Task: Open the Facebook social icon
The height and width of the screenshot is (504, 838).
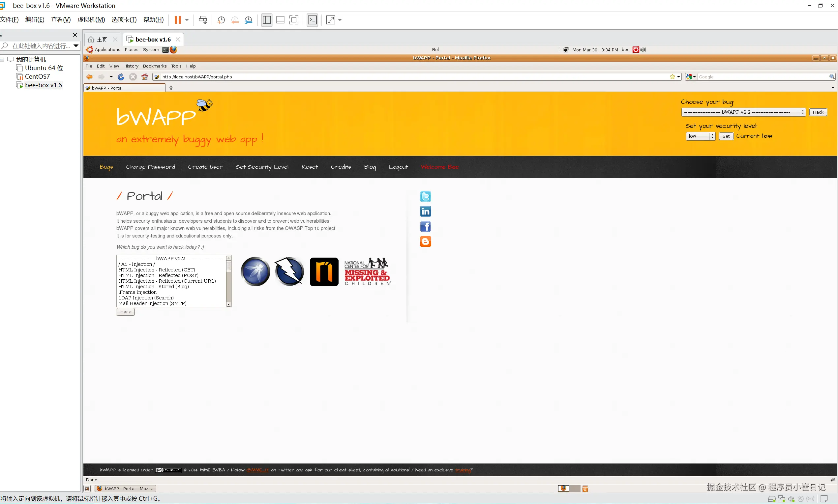Action: (425, 226)
